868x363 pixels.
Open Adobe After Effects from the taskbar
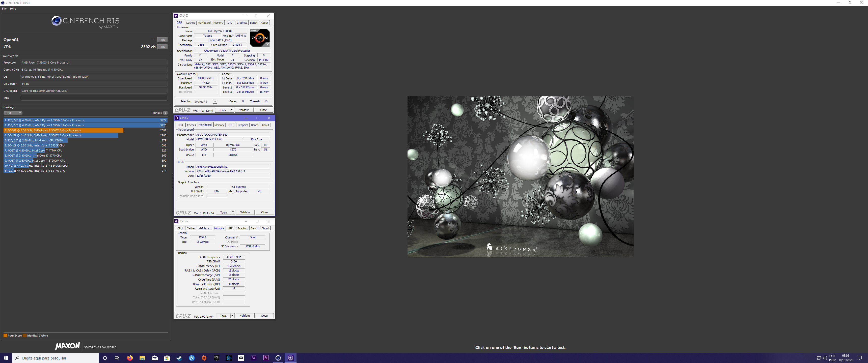(253, 358)
